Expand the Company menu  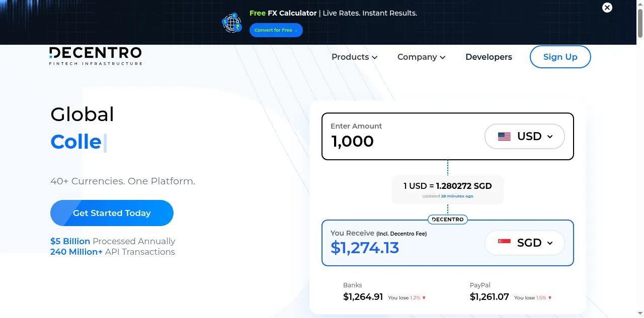coord(422,57)
